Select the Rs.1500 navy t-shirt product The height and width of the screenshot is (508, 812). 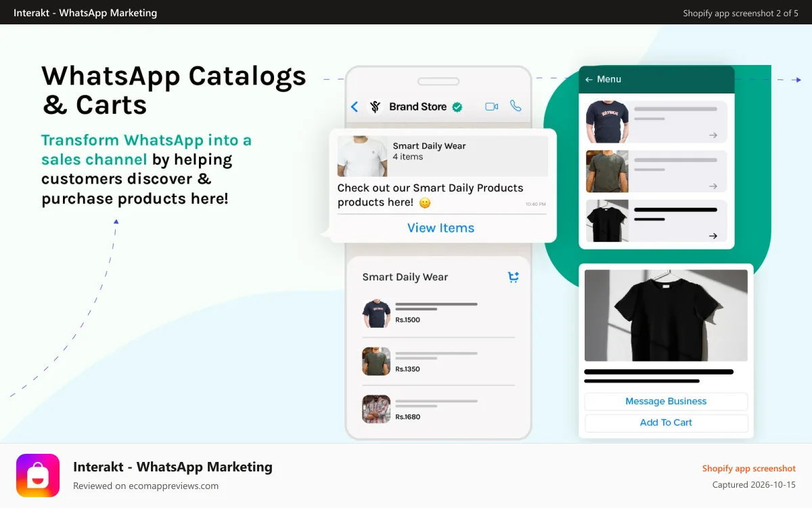click(438, 314)
